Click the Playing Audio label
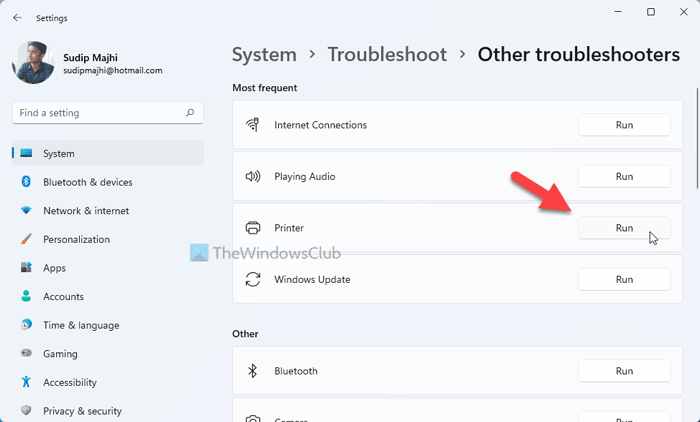Image resolution: width=700 pixels, height=422 pixels. pyautogui.click(x=304, y=177)
